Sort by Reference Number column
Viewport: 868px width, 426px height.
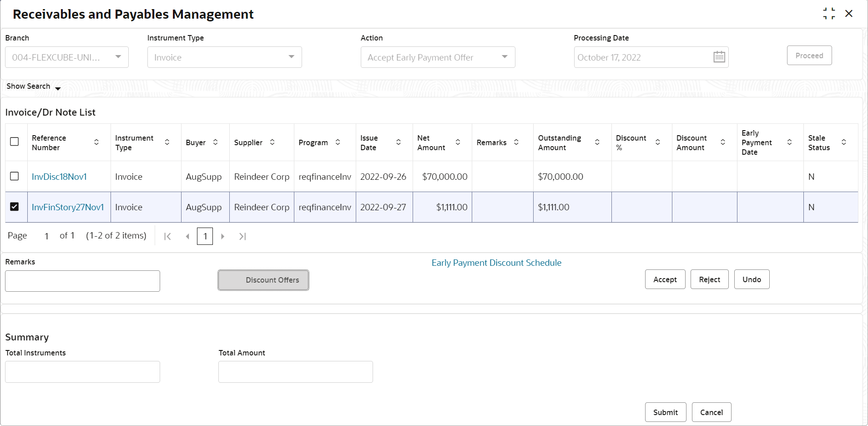96,142
